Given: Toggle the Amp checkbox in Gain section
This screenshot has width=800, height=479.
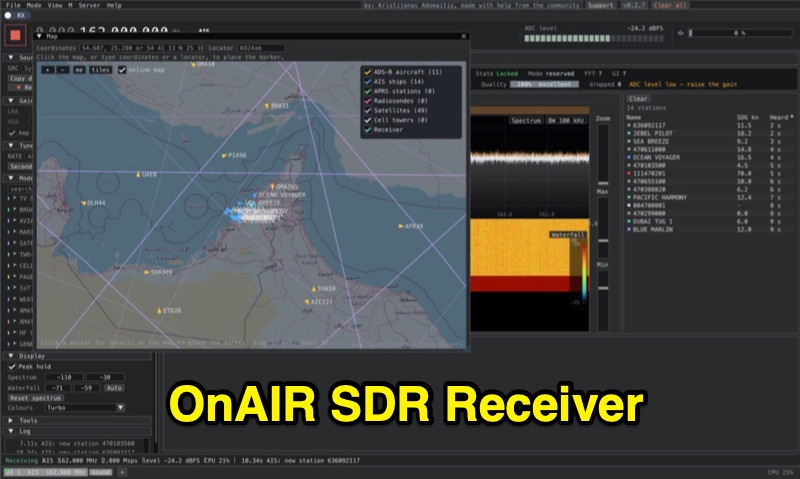Looking at the screenshot, I should coord(12,133).
